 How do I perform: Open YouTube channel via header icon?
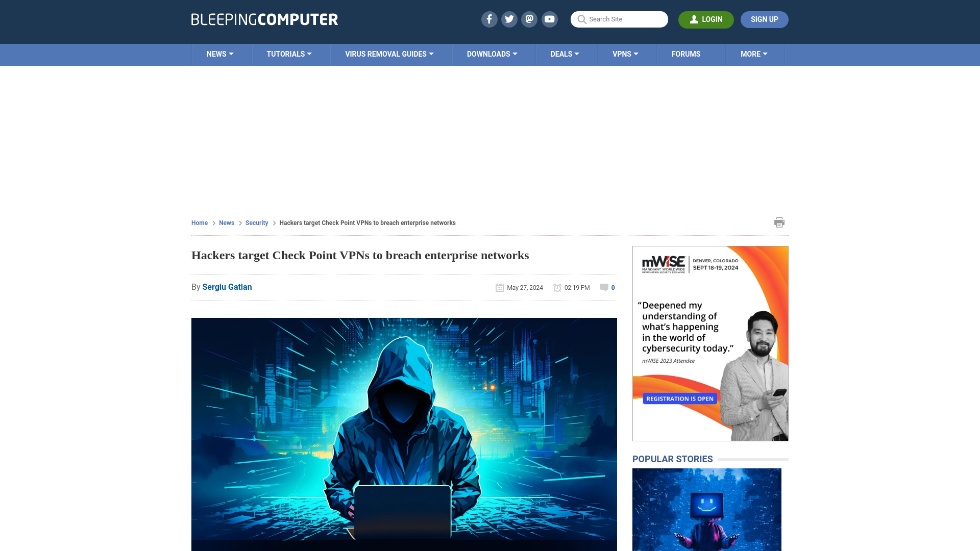pyautogui.click(x=550, y=19)
